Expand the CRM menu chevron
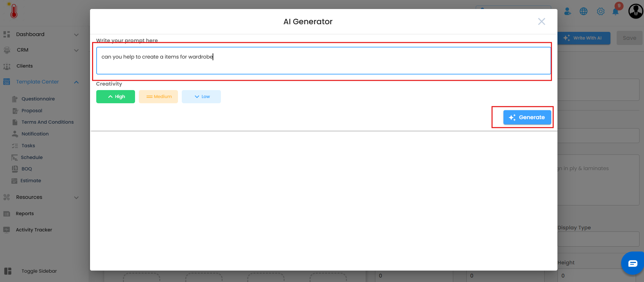 pos(77,50)
